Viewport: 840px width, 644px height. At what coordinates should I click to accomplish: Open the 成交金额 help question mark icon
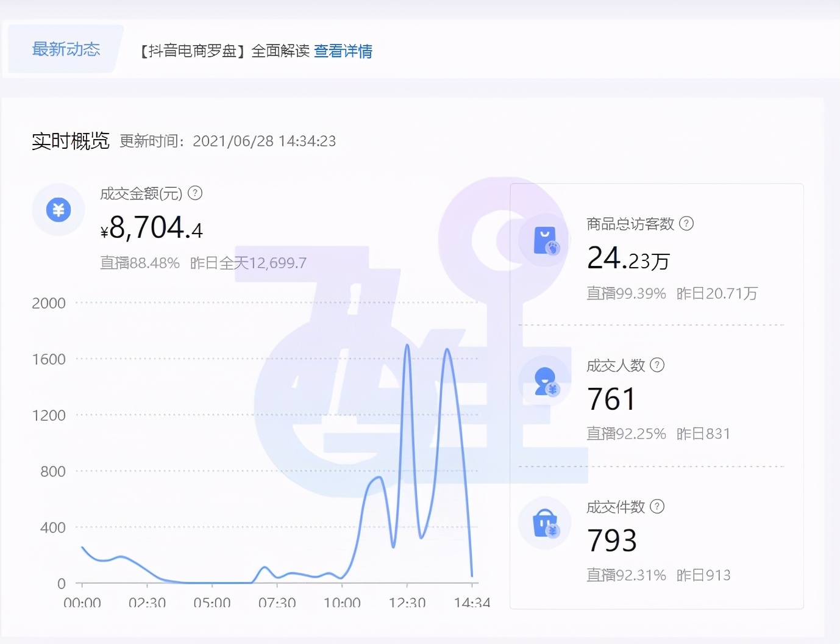194,193
